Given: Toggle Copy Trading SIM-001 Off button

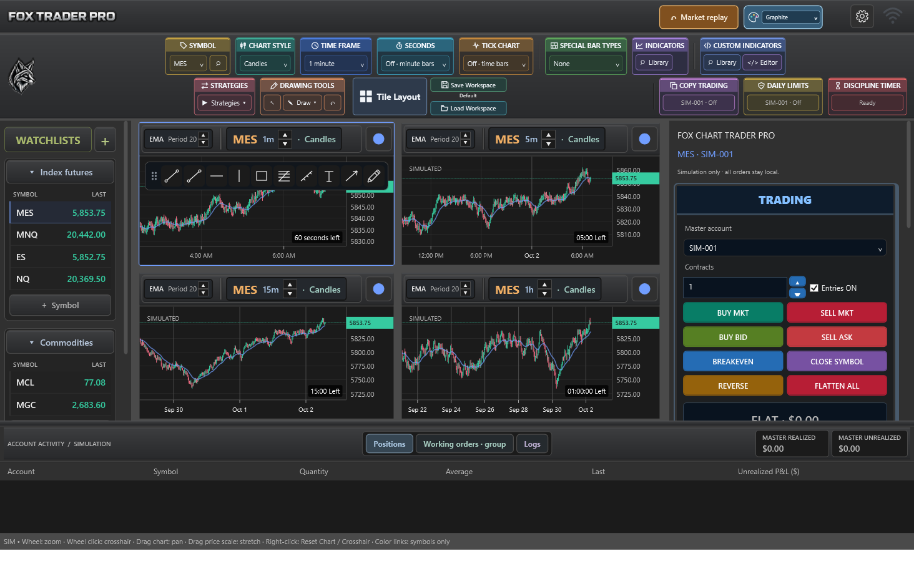Looking at the screenshot, I should [699, 103].
